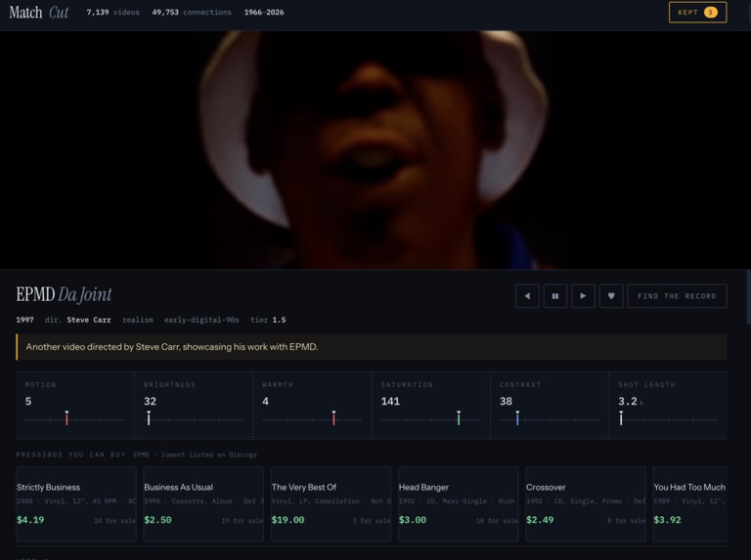Click the previous video arrow button
The image size is (751, 560).
[x=527, y=296]
